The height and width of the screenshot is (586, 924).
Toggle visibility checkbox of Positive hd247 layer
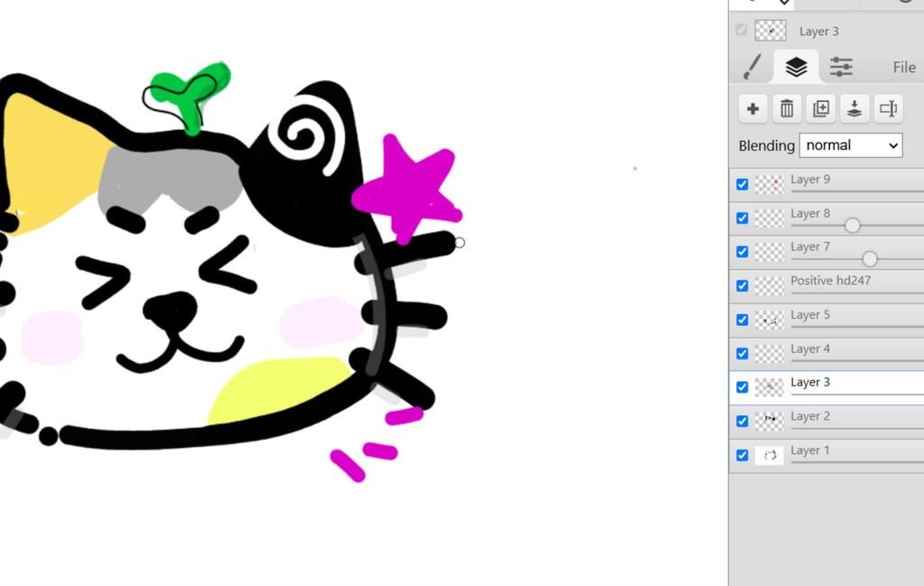[x=743, y=285]
